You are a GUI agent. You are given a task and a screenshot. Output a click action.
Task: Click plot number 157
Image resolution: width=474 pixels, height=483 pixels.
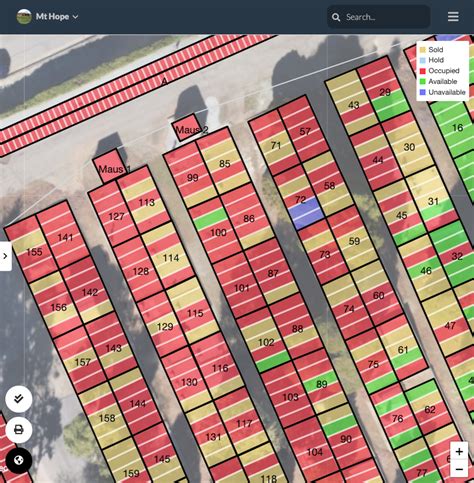pos(83,362)
